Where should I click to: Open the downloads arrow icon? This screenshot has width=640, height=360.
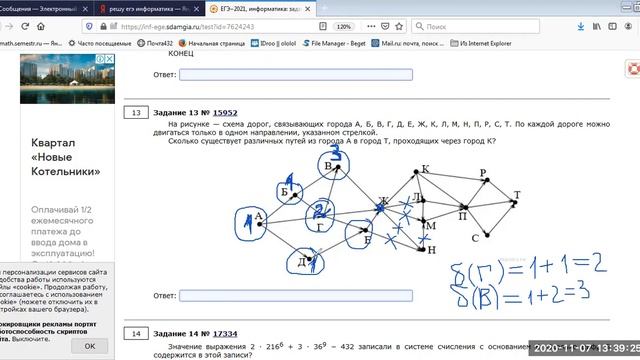pyautogui.click(x=581, y=27)
